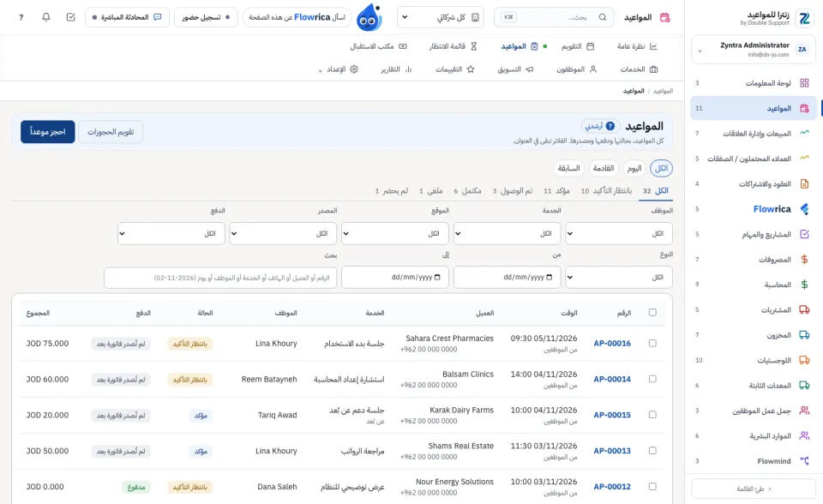Click the blue help icon beside أرشدني

coord(610,126)
